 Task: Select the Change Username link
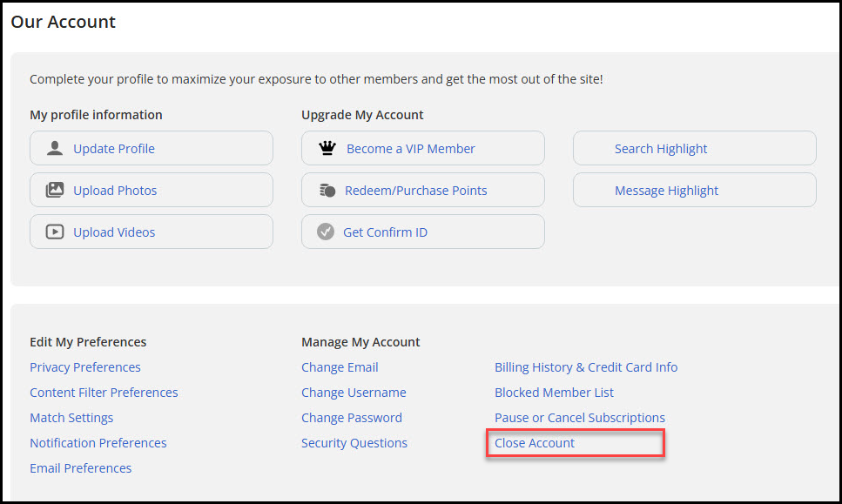354,393
